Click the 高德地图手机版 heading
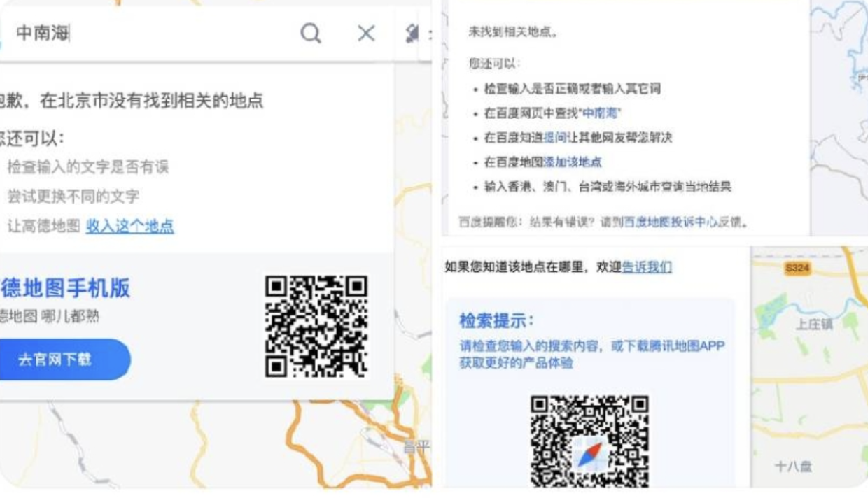 tap(65, 287)
